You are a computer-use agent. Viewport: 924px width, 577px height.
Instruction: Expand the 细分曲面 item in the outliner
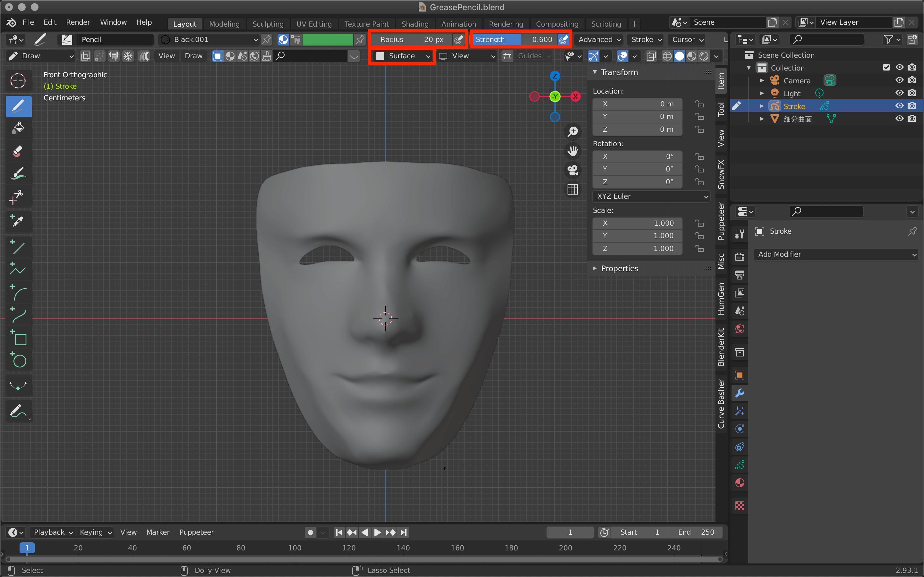[x=762, y=119]
